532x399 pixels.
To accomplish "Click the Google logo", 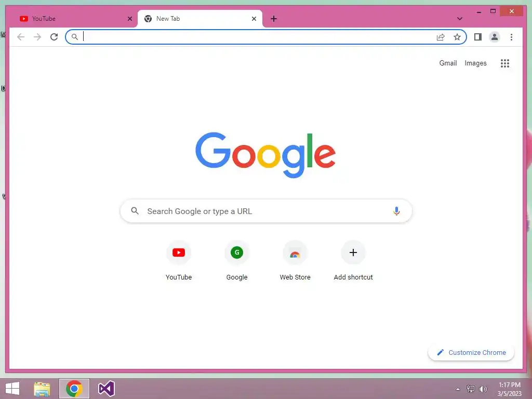I will click(265, 155).
